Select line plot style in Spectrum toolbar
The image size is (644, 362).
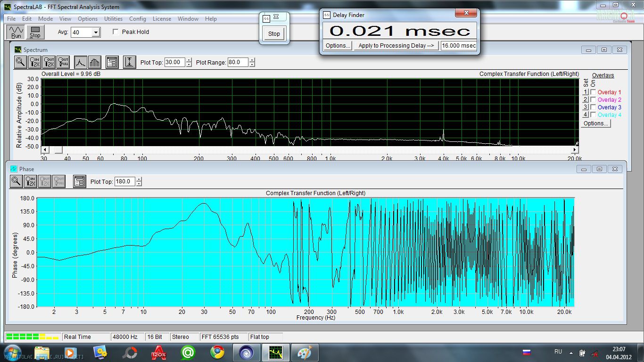[81, 62]
